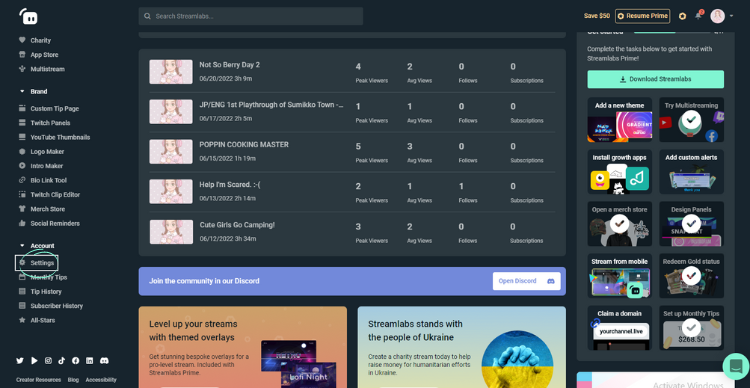750x388 pixels.
Task: Open the Accessibility footer link
Action: 101,380
